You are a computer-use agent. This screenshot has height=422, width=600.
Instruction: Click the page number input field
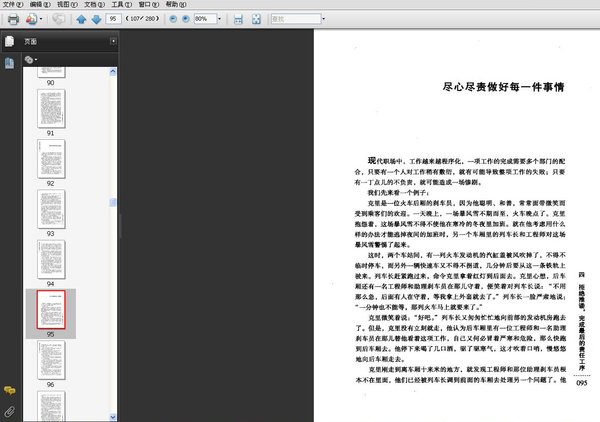tap(115, 19)
